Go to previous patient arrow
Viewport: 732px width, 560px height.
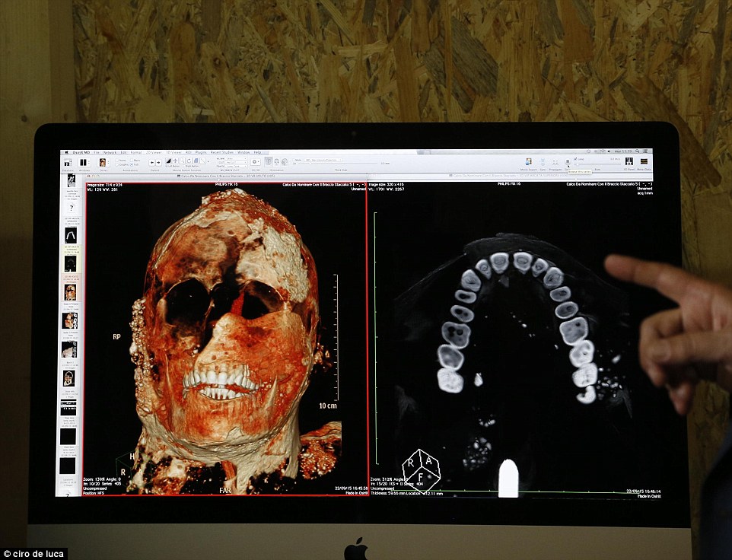pos(152,162)
